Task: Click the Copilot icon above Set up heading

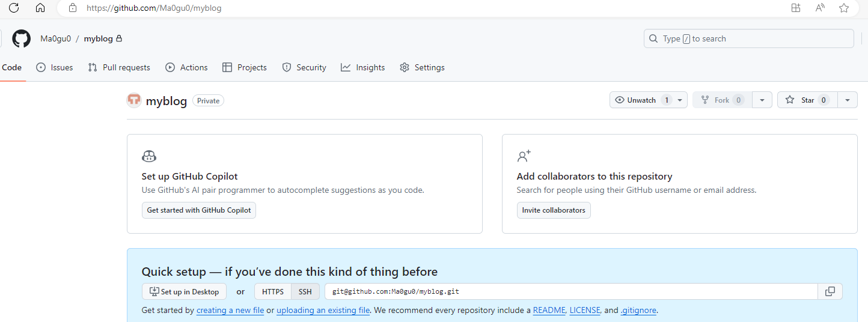Action: coord(149,157)
